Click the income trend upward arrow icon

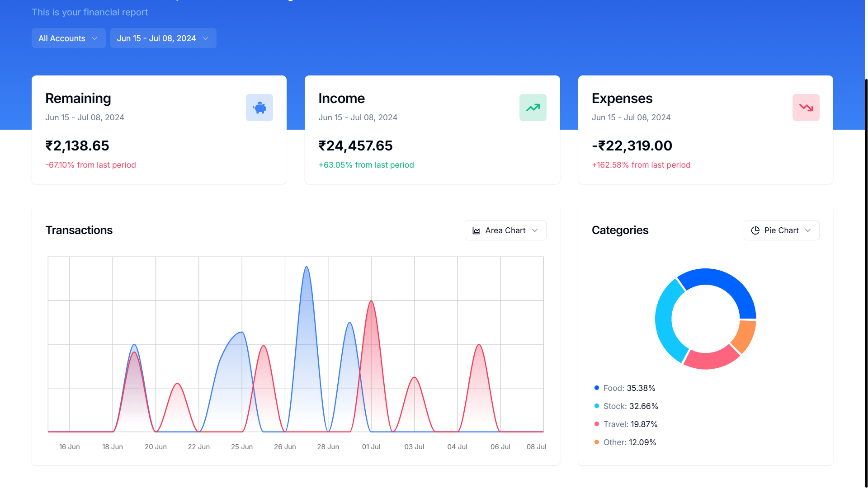click(x=533, y=107)
